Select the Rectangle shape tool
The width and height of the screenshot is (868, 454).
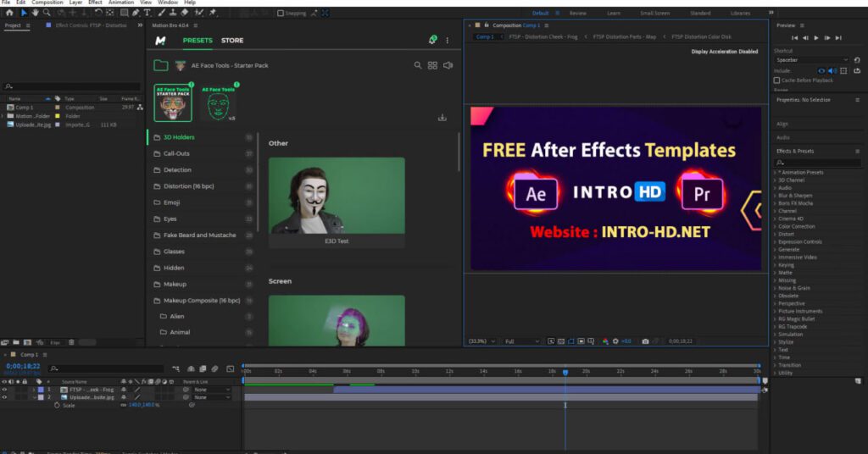coord(124,12)
